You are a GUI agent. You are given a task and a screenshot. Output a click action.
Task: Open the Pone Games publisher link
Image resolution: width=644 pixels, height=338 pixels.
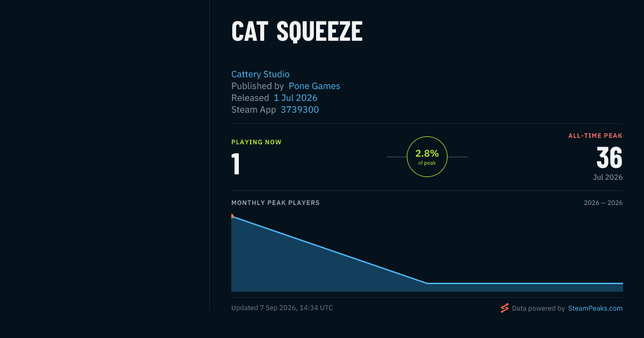pyautogui.click(x=314, y=86)
